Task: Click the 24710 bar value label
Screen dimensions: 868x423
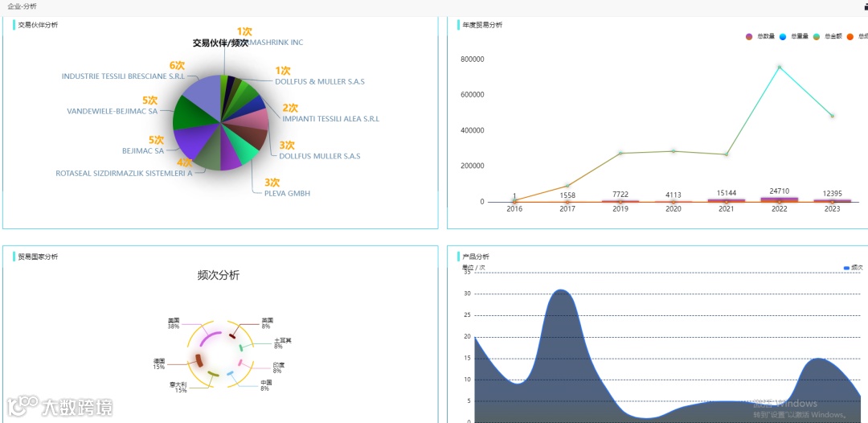Action: (779, 191)
